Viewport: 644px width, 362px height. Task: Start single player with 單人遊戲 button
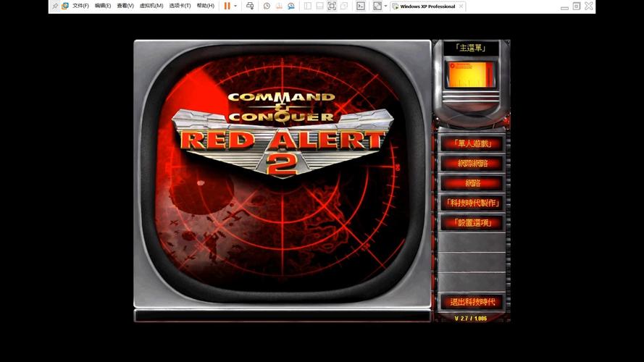pyautogui.click(x=472, y=143)
